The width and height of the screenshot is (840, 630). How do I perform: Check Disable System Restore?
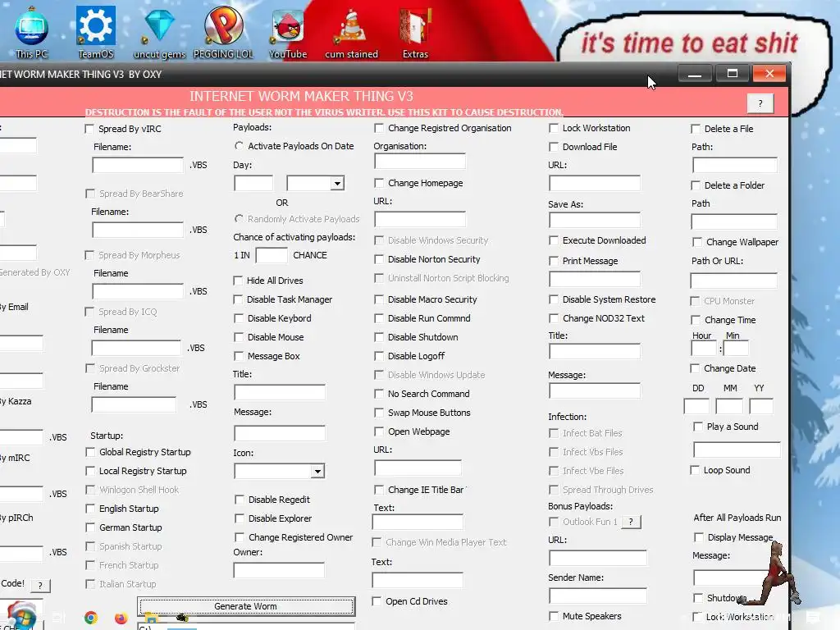coord(554,299)
